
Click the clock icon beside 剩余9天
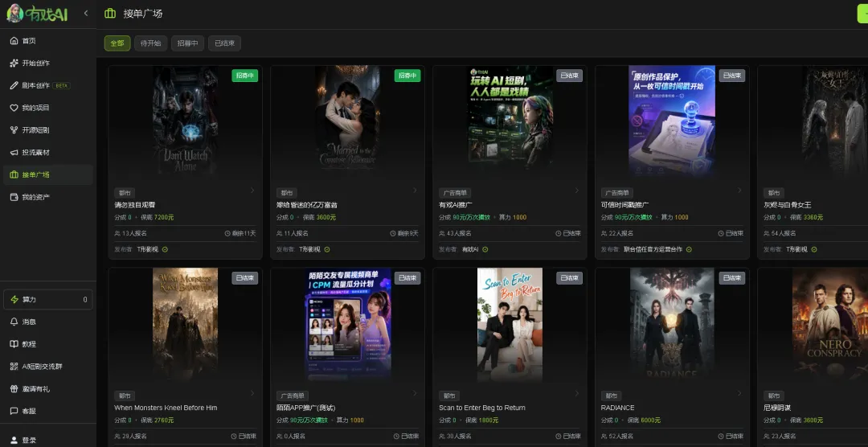tap(392, 233)
